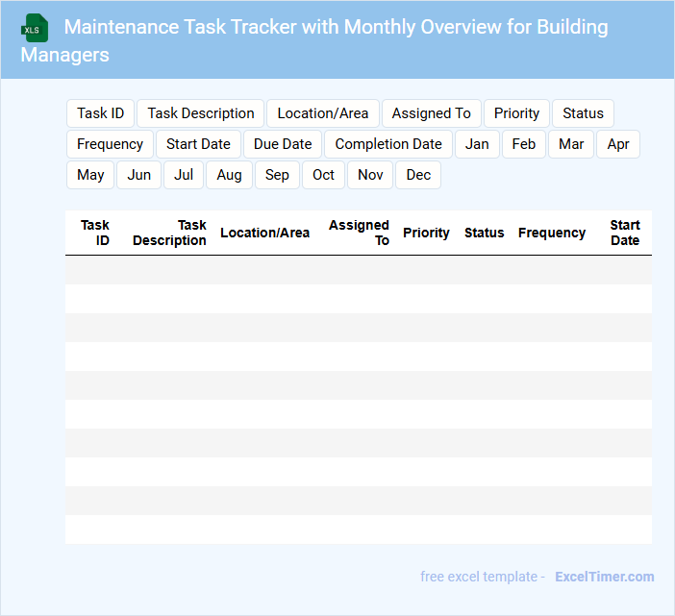The width and height of the screenshot is (675, 616).
Task: Select the Assigned To tag
Action: pyautogui.click(x=431, y=113)
